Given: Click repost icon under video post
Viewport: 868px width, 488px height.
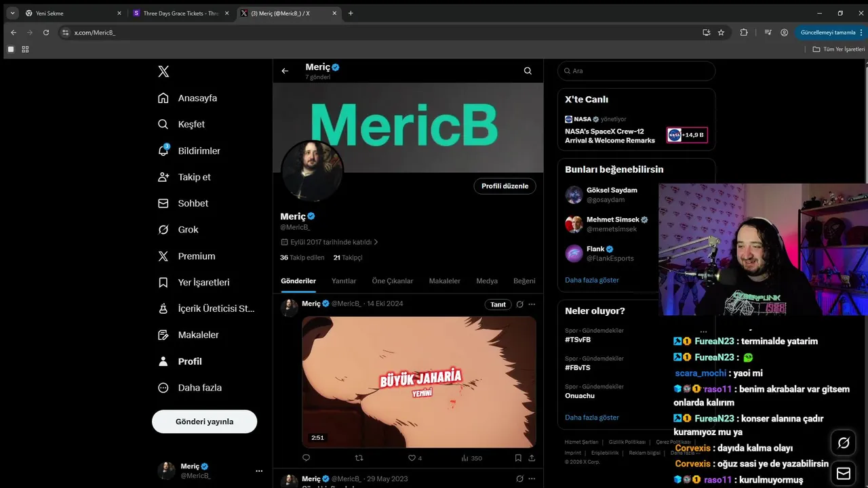Looking at the screenshot, I should pyautogui.click(x=359, y=458).
